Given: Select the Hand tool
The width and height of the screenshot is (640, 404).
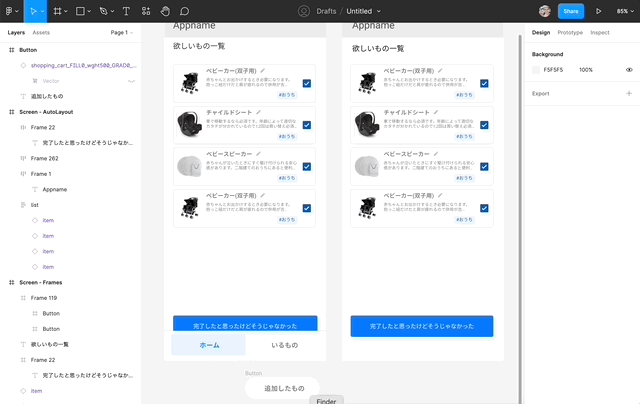Looking at the screenshot, I should click(165, 11).
